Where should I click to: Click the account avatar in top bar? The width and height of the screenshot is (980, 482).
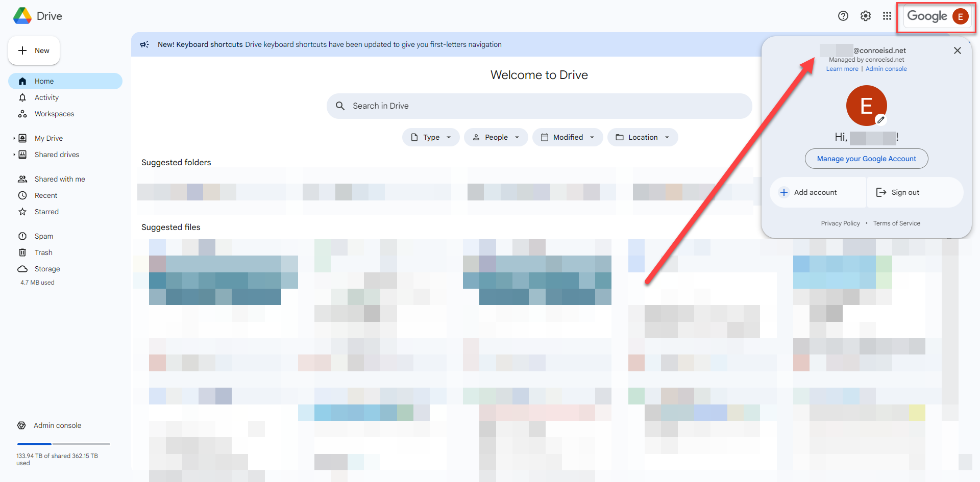coord(960,16)
